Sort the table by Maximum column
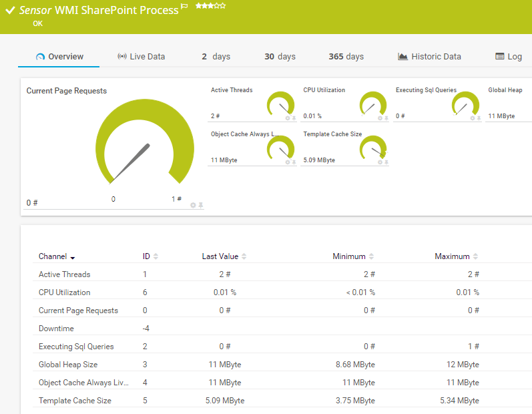Viewport: 532px width, 414px height. [x=475, y=256]
